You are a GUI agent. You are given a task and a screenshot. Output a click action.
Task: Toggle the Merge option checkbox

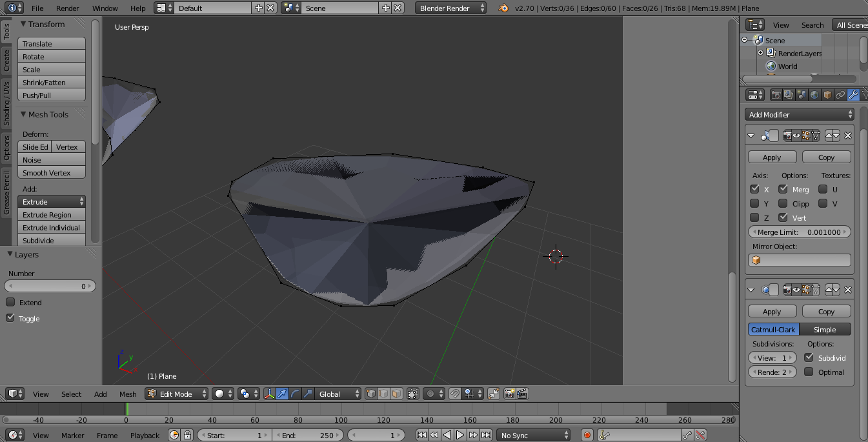783,189
